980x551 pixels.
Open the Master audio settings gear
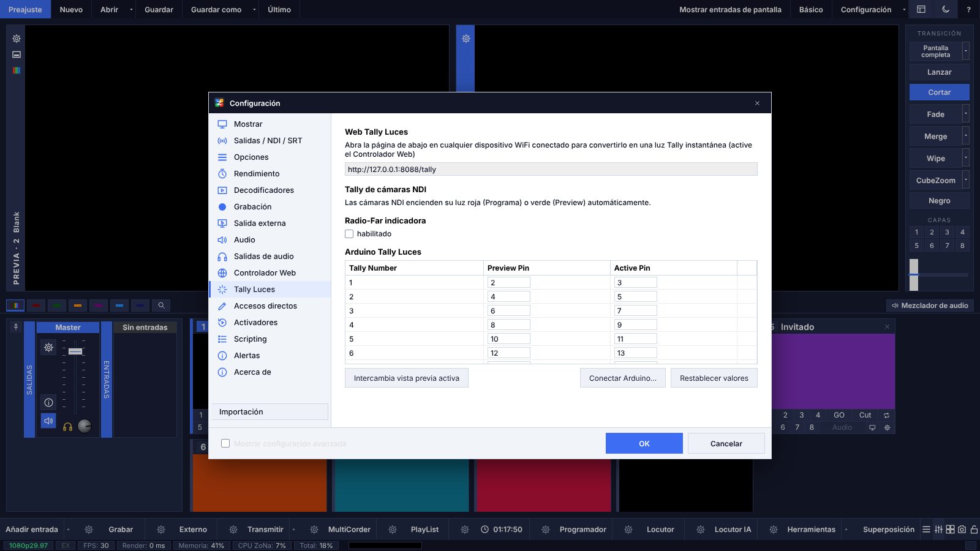point(48,348)
